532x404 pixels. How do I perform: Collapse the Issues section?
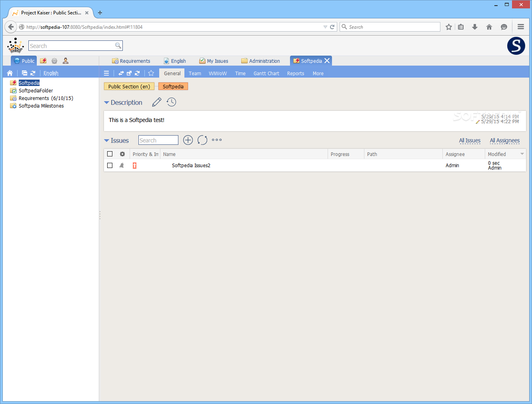(x=106, y=141)
